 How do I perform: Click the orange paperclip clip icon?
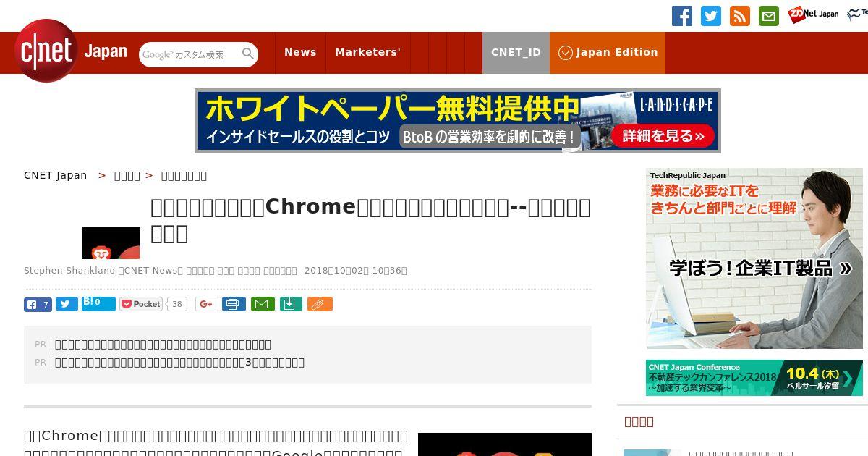pos(320,305)
